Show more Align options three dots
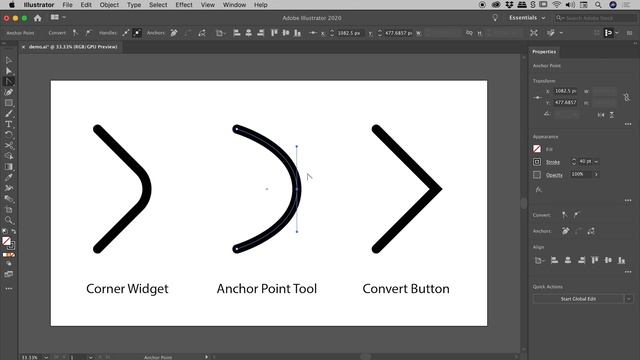The image size is (640, 360). pos(628,272)
